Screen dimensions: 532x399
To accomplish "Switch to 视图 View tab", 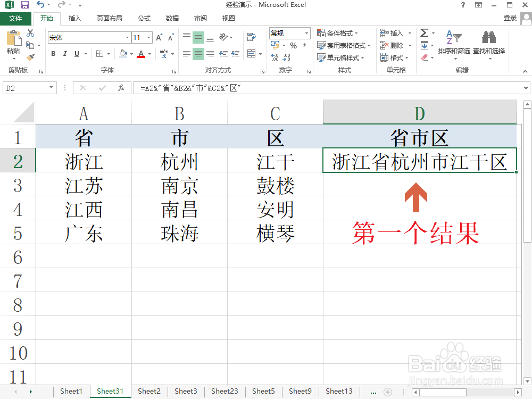I will coord(229,19).
